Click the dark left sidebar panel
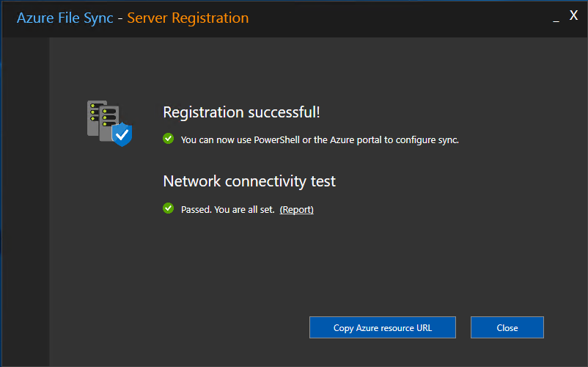588x367 pixels. click(26, 202)
